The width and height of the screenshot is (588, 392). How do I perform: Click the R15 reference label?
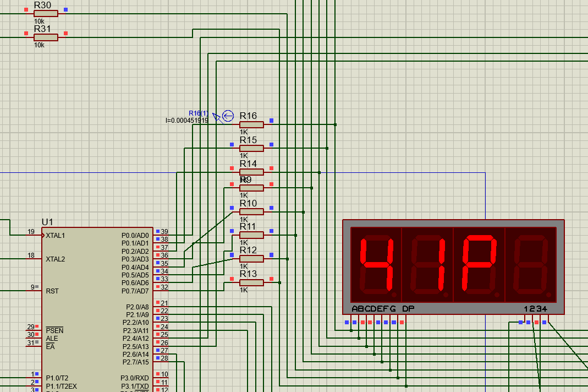pos(248,140)
